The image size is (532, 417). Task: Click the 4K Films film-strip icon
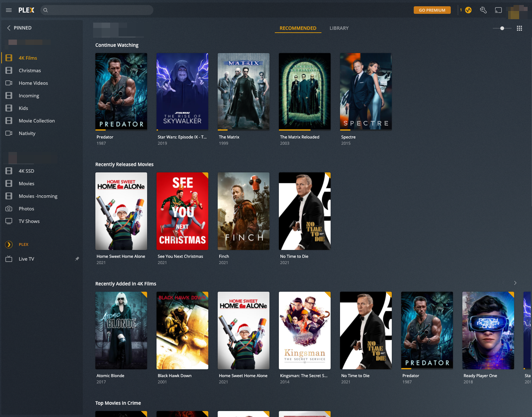(x=9, y=58)
